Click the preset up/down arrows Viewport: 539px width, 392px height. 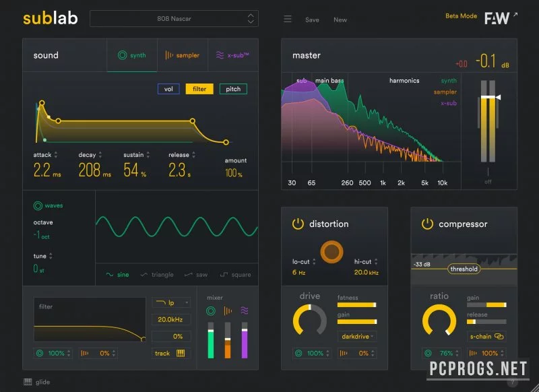coord(251,19)
